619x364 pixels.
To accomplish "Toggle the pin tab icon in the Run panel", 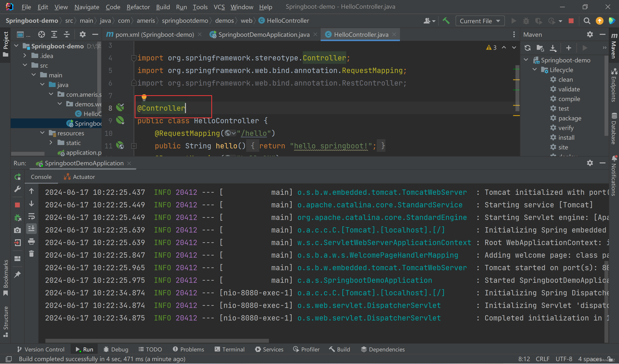I will pyautogui.click(x=17, y=274).
